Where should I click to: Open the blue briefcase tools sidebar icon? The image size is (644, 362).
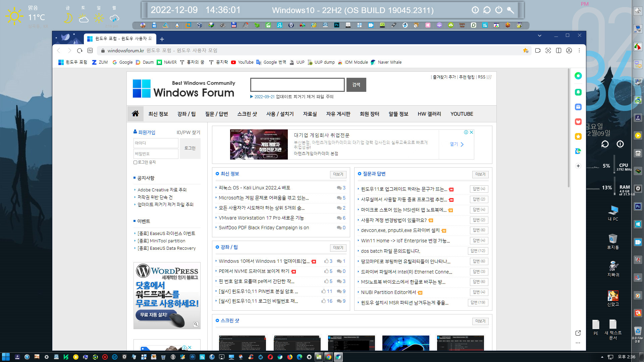click(x=578, y=107)
